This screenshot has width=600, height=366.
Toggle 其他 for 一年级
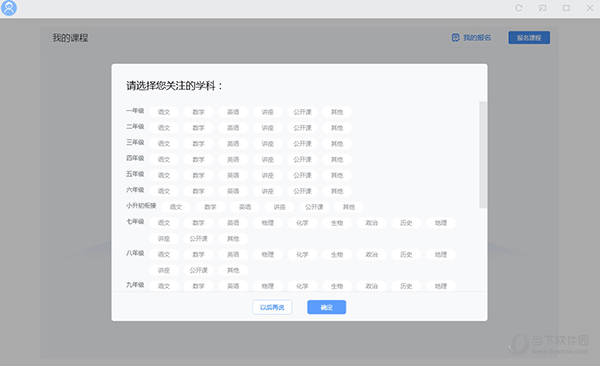(x=337, y=112)
